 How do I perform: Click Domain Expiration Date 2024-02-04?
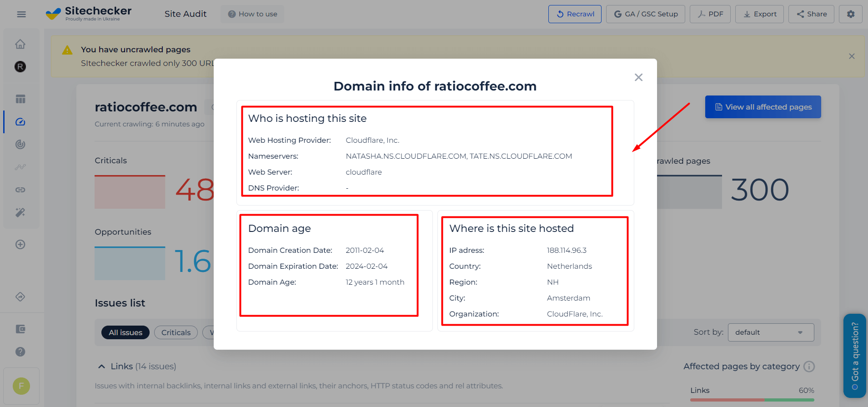tap(366, 266)
